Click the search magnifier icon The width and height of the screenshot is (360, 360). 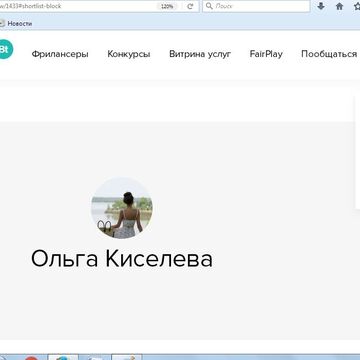[x=209, y=6]
